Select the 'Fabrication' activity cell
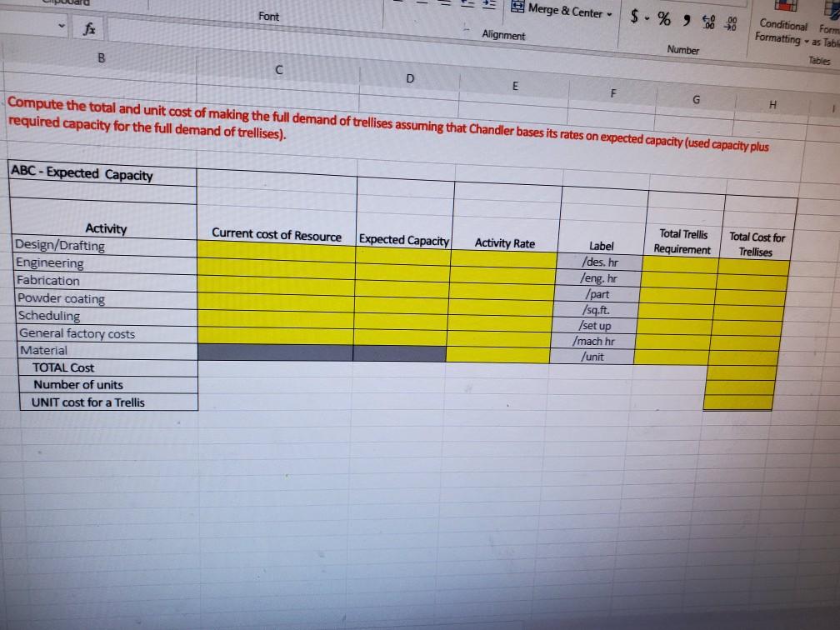The image size is (840, 630). [104, 281]
